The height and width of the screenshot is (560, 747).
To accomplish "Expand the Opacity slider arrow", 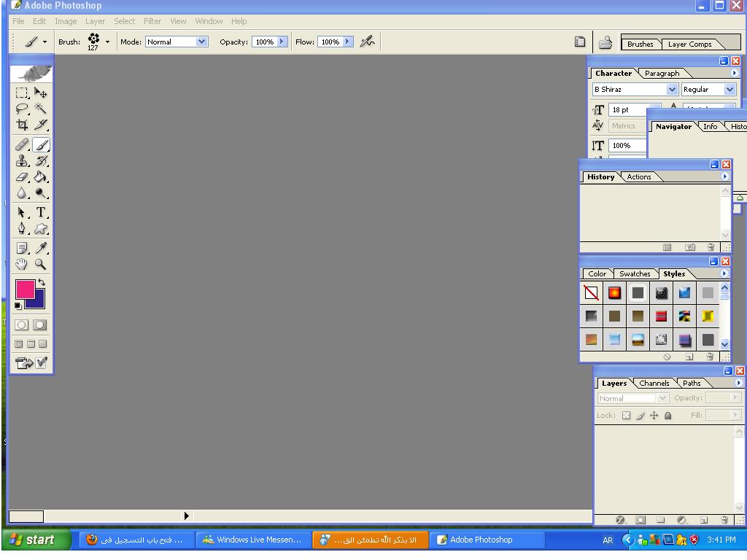I will (x=282, y=42).
